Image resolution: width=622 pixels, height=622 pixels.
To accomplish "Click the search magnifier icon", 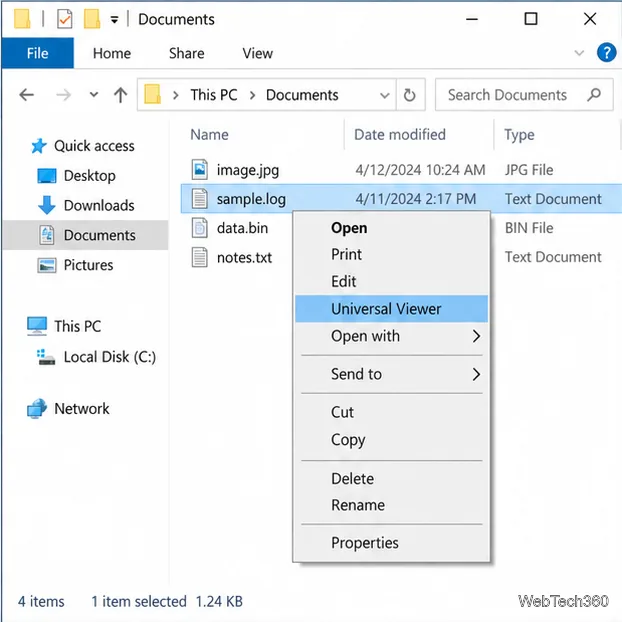I will click(x=594, y=94).
